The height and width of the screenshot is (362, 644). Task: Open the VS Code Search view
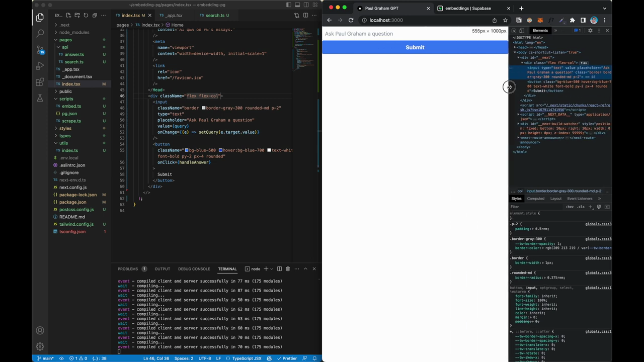click(40, 34)
